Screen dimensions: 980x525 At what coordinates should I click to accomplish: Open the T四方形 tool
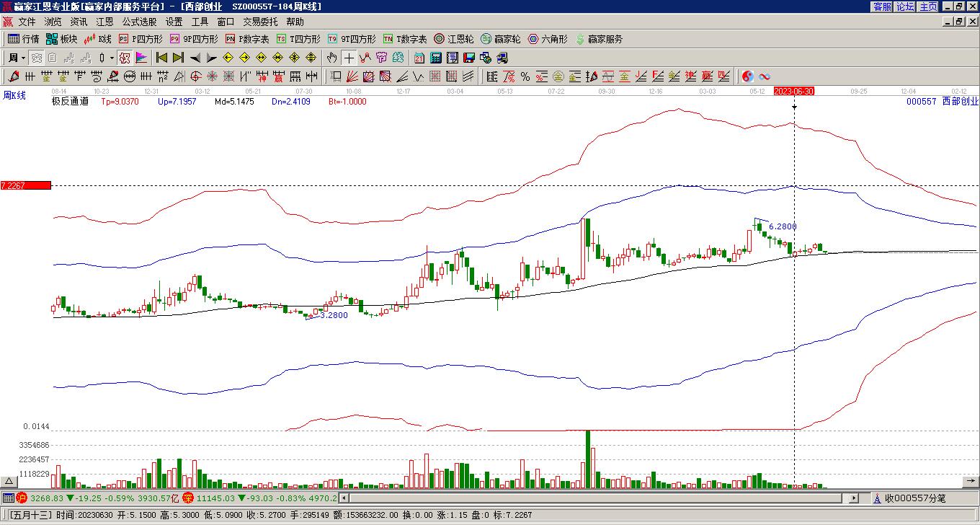[x=298, y=39]
